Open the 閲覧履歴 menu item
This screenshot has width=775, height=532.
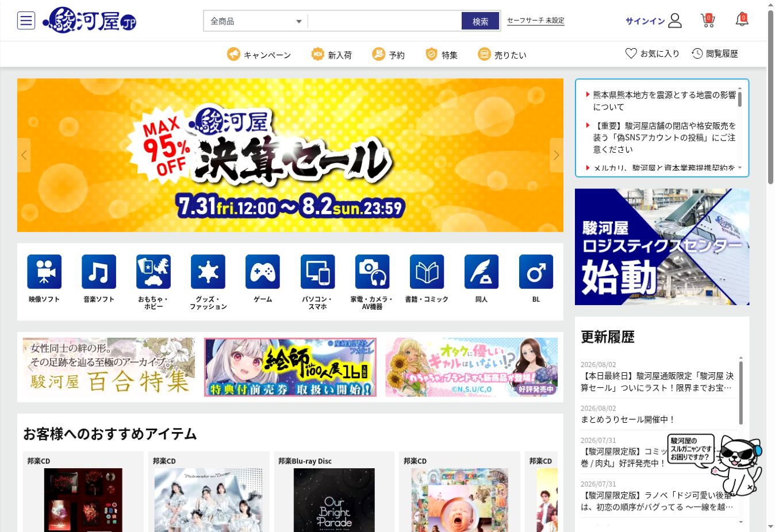[715, 53]
